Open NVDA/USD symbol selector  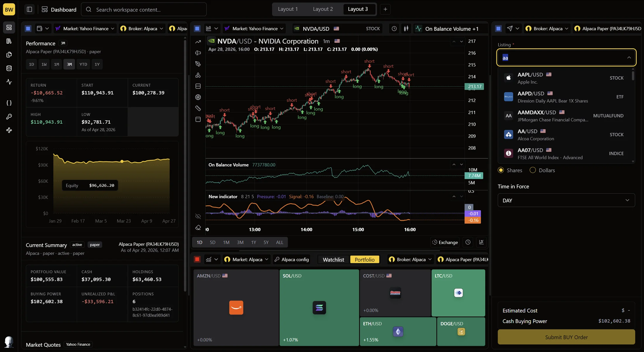click(337, 29)
